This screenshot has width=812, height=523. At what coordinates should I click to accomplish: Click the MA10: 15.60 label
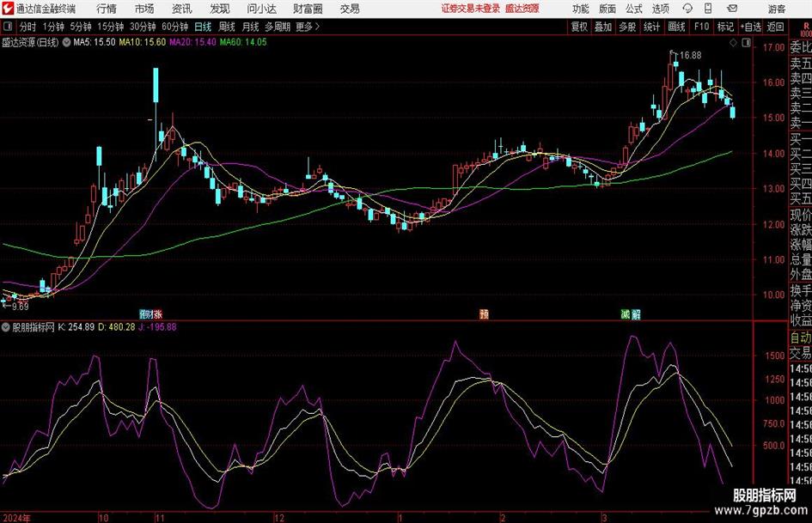[143, 42]
